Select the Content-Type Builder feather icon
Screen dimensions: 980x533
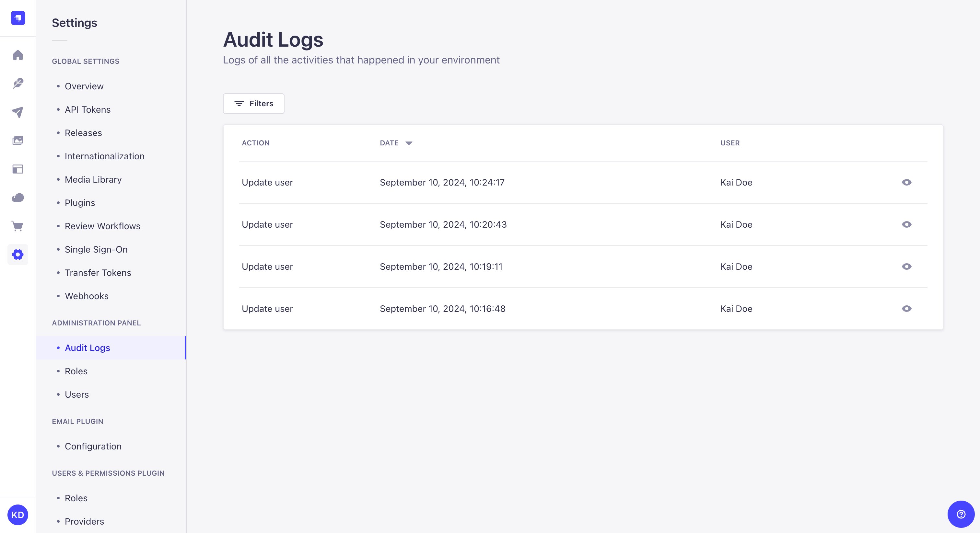pyautogui.click(x=17, y=84)
